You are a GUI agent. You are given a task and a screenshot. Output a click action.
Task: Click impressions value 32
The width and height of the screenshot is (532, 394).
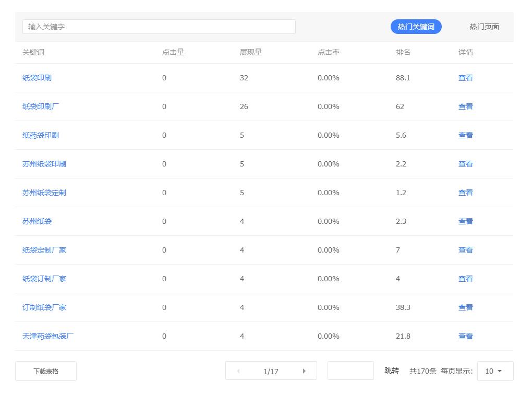244,78
